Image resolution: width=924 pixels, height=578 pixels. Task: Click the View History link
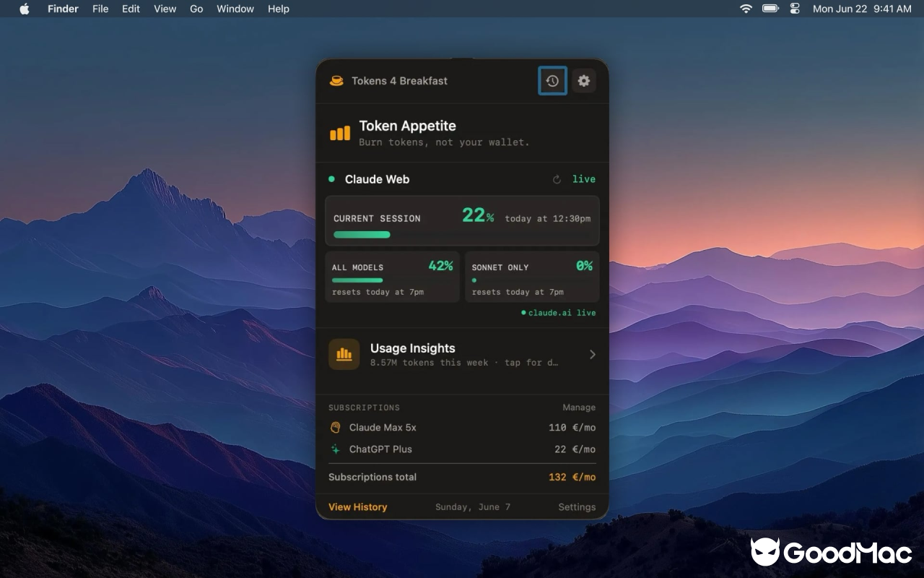pyautogui.click(x=358, y=507)
